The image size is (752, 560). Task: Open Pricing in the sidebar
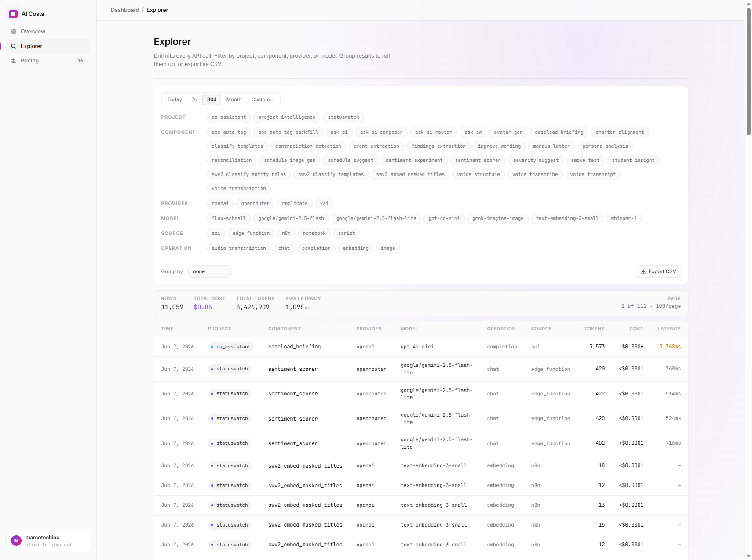(x=48, y=61)
